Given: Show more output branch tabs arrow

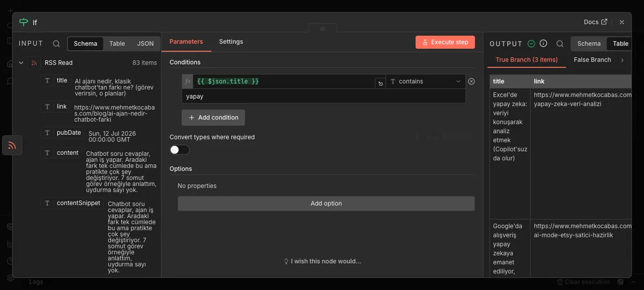Looking at the screenshot, I should pos(622,60).
